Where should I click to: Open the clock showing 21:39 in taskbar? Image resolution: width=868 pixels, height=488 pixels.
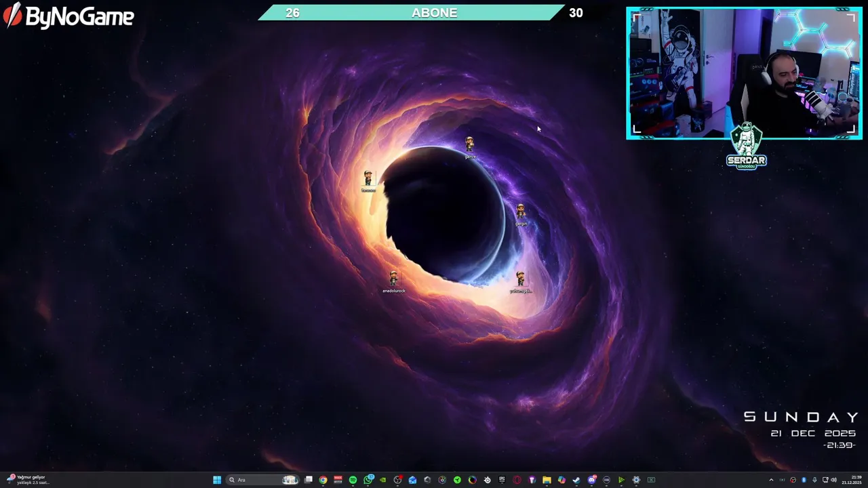[852, 480]
